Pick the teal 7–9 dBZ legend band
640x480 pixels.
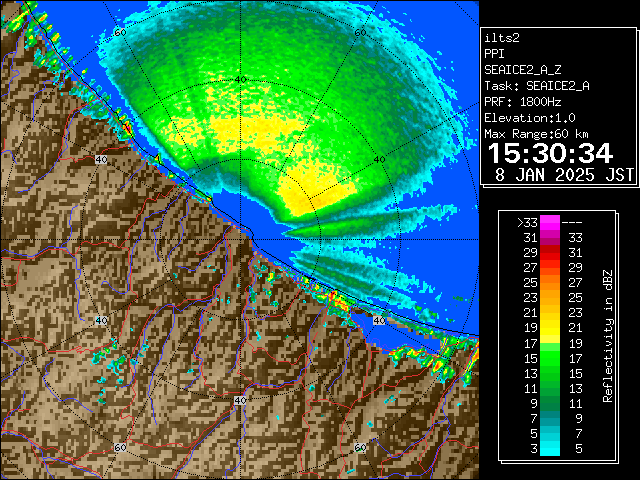(x=550, y=418)
